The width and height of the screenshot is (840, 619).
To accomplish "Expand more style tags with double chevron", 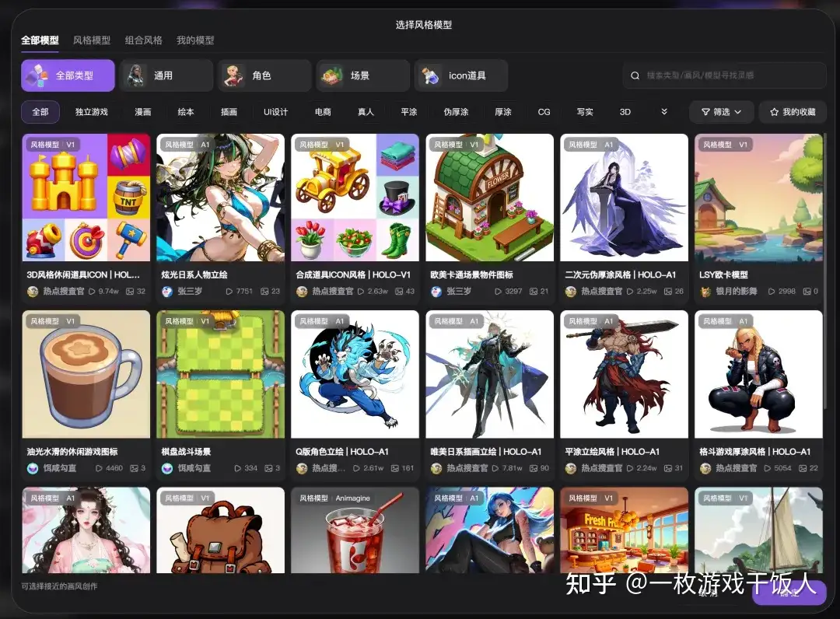I will 664,112.
